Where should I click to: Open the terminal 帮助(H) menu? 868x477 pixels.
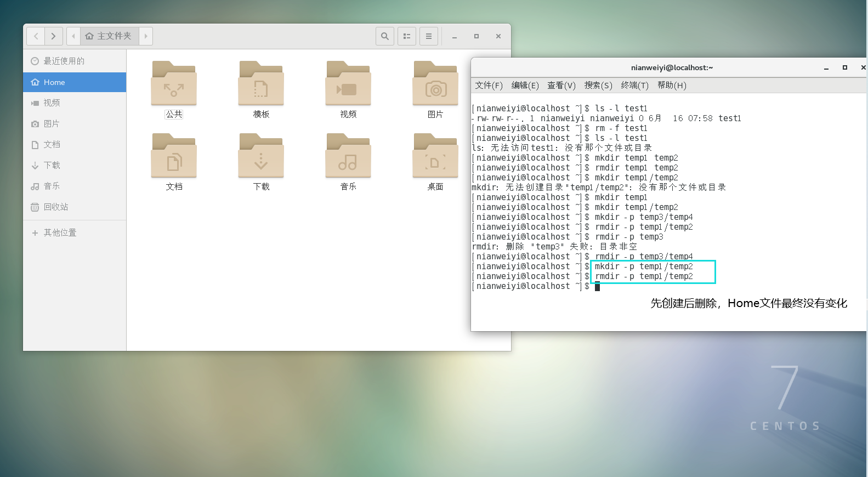tap(672, 85)
